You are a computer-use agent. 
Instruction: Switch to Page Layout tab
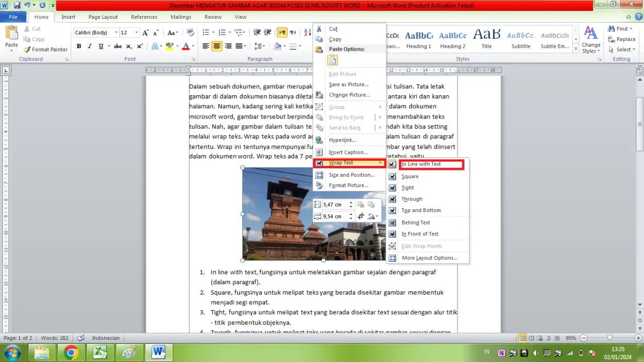tap(103, 17)
